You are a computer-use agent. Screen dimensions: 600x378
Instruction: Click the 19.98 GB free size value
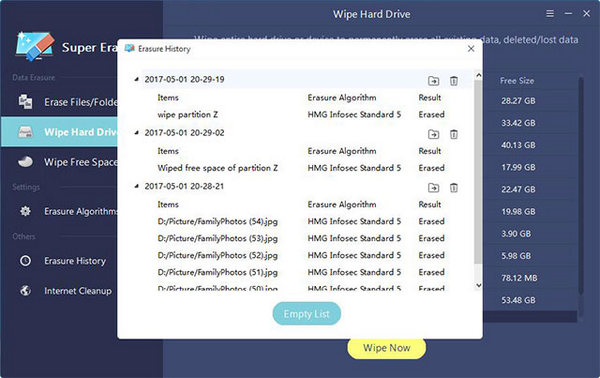(x=518, y=212)
